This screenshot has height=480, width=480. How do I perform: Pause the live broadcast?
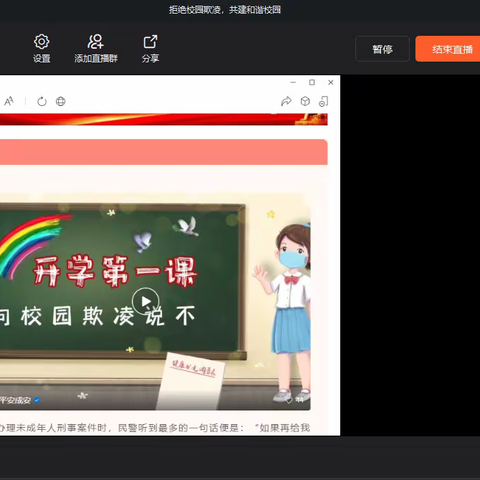point(382,49)
